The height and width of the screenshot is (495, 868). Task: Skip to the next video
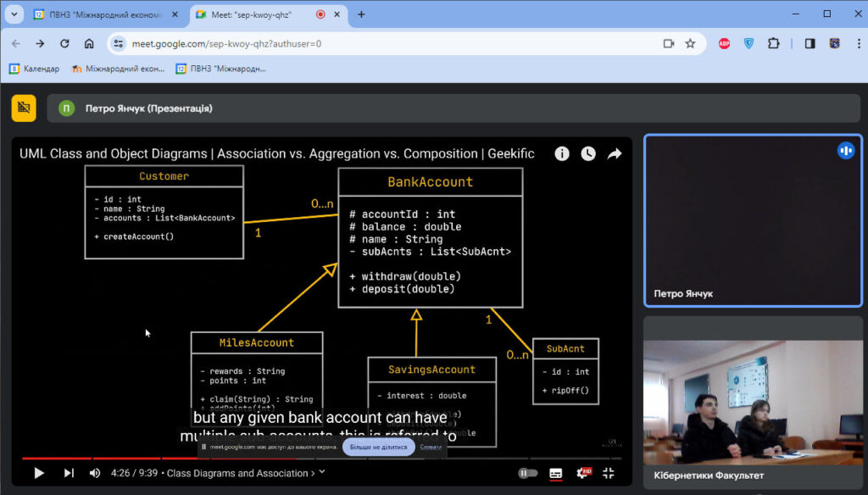69,473
